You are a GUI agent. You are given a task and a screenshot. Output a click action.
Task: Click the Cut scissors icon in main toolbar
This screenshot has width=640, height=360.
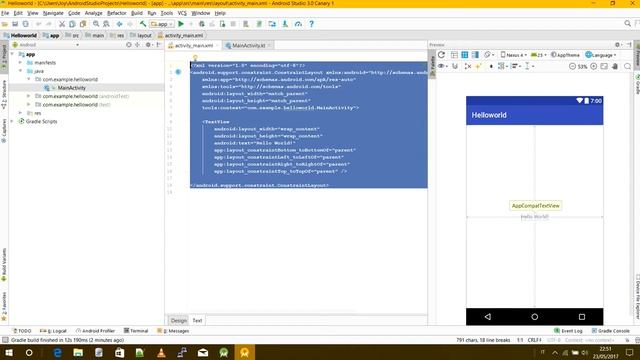(x=62, y=24)
